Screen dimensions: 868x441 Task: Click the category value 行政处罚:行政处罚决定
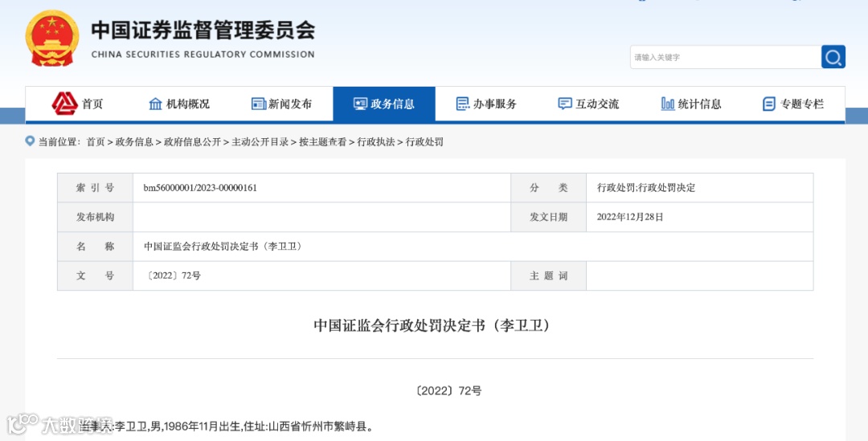point(646,188)
